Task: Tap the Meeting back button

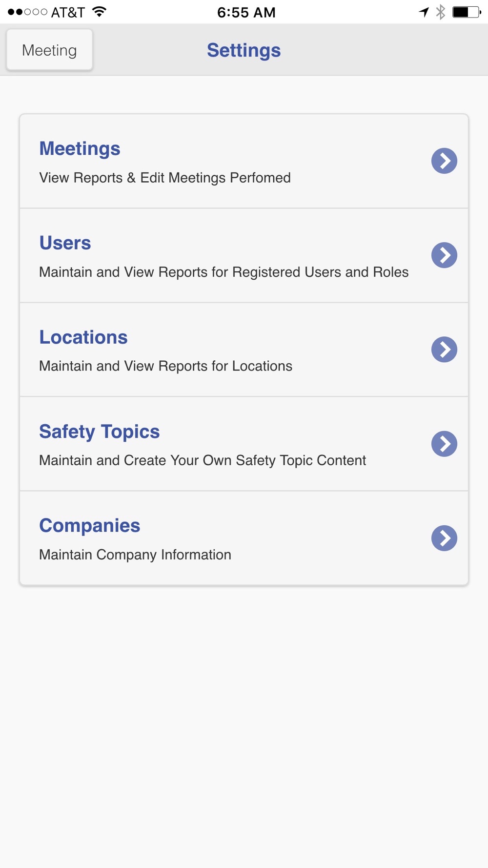Action: tap(49, 50)
